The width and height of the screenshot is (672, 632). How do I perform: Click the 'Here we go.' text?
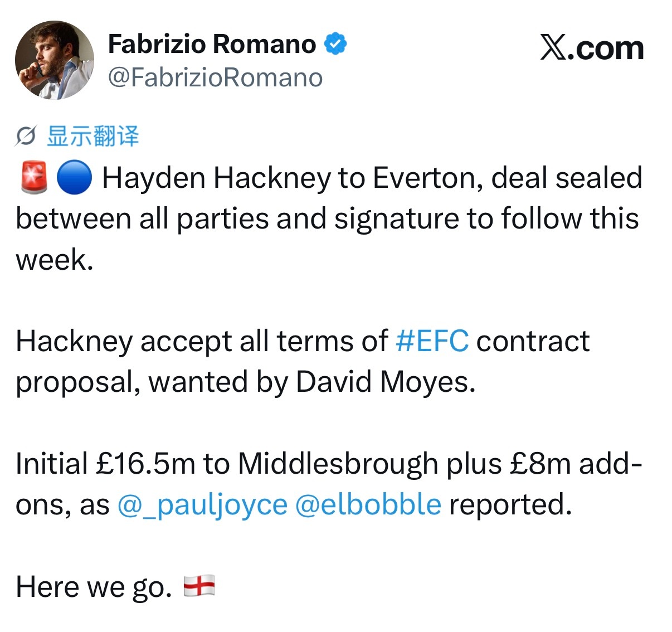click(x=94, y=587)
